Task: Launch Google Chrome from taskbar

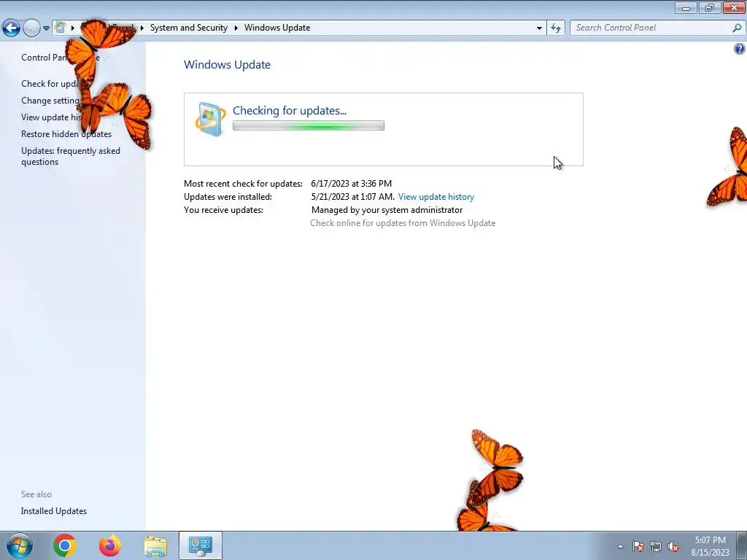Action: click(65, 545)
